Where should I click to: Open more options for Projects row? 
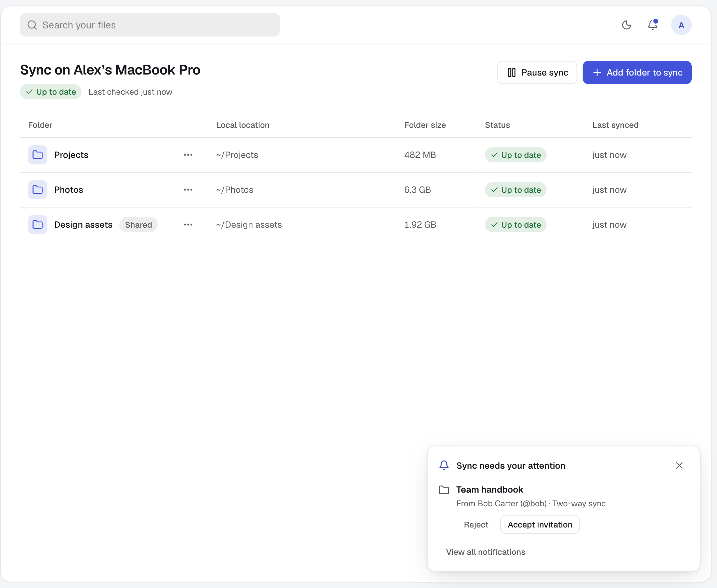[188, 155]
